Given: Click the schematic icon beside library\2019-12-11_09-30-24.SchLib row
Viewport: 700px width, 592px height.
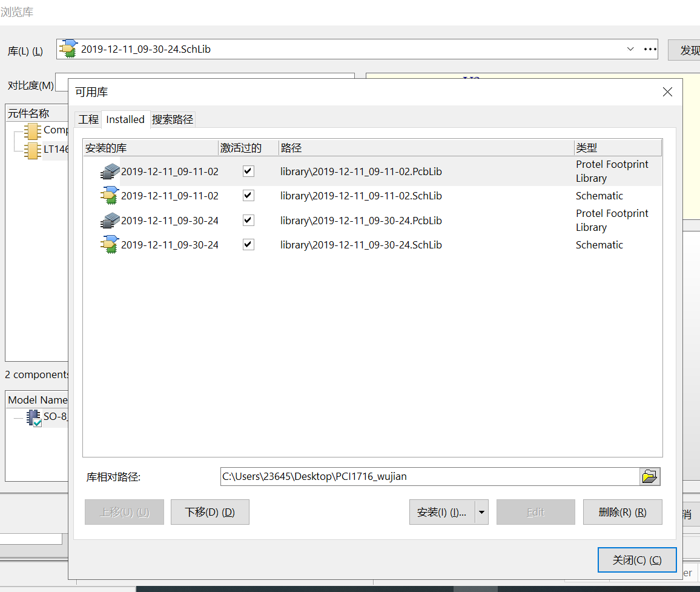Looking at the screenshot, I should [110, 245].
